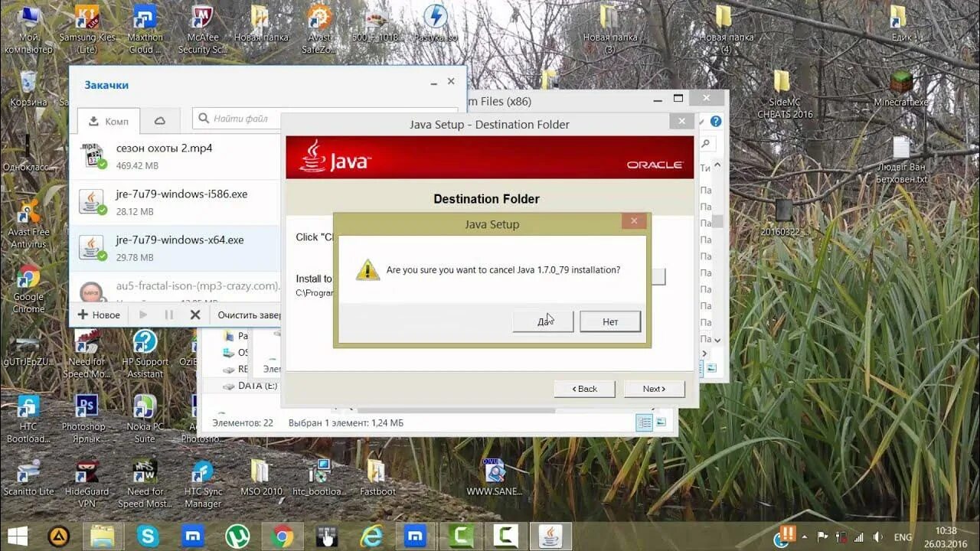Image resolution: width=980 pixels, height=551 pixels.
Task: Open Avast SafeZone desktop icon
Action: click(x=319, y=30)
